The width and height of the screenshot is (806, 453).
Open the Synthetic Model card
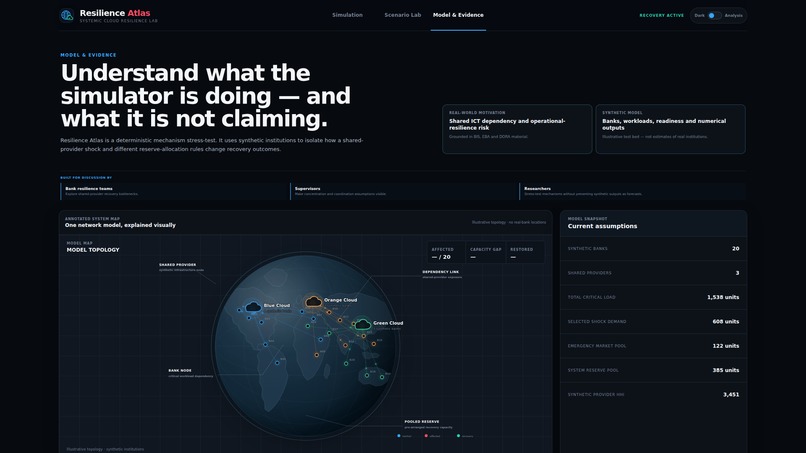pos(670,129)
